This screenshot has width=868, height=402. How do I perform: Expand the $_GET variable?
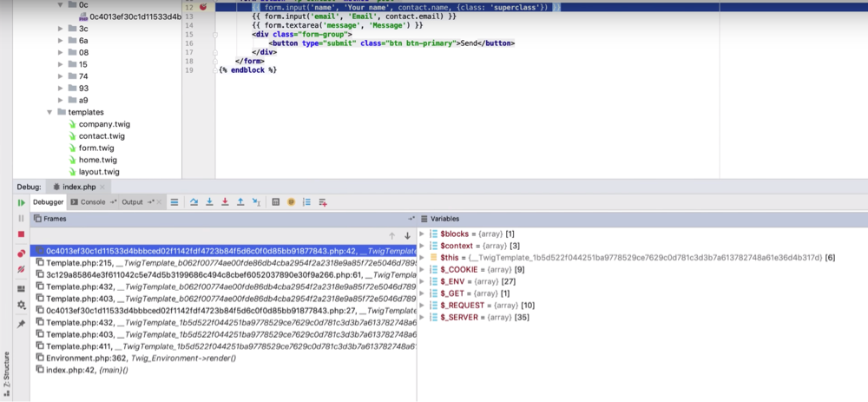click(x=423, y=293)
